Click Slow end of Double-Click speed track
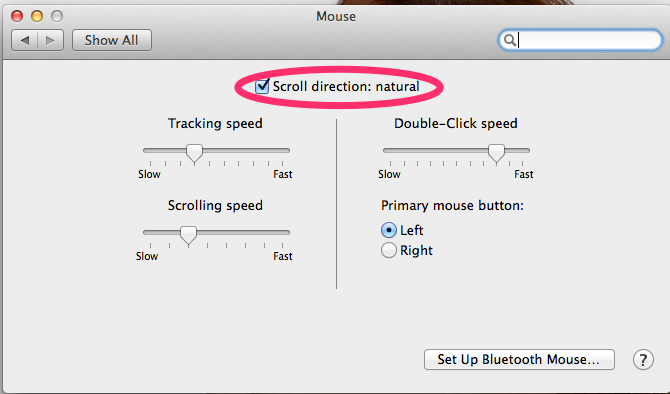Image resolution: width=670 pixels, height=394 pixels. pos(387,150)
